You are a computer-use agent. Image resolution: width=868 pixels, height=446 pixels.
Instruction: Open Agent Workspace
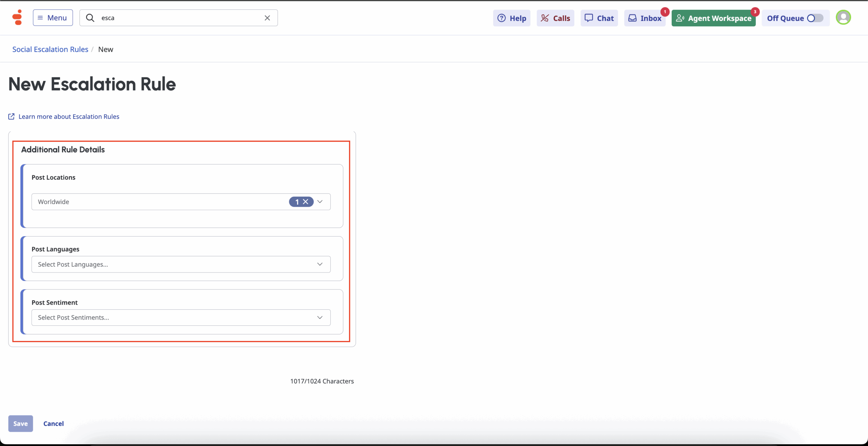[713, 18]
